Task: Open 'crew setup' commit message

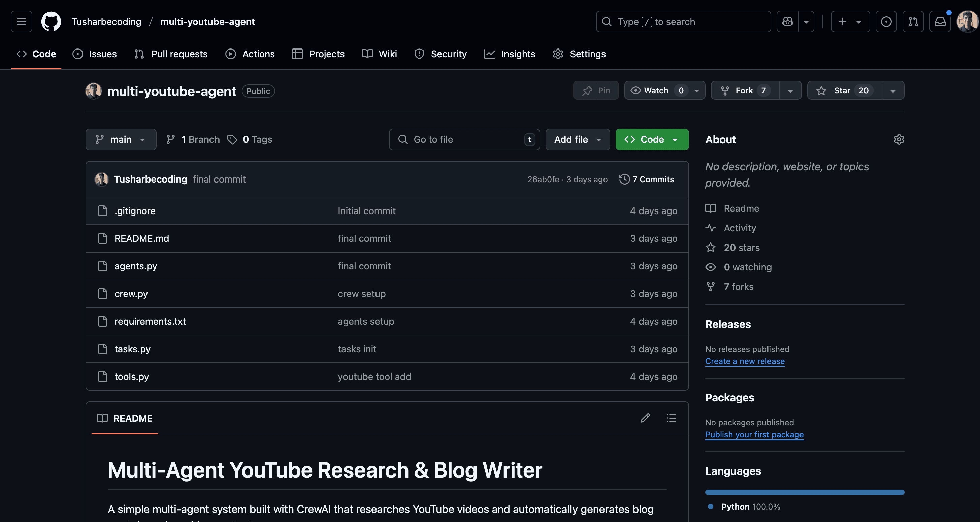Action: 361,294
